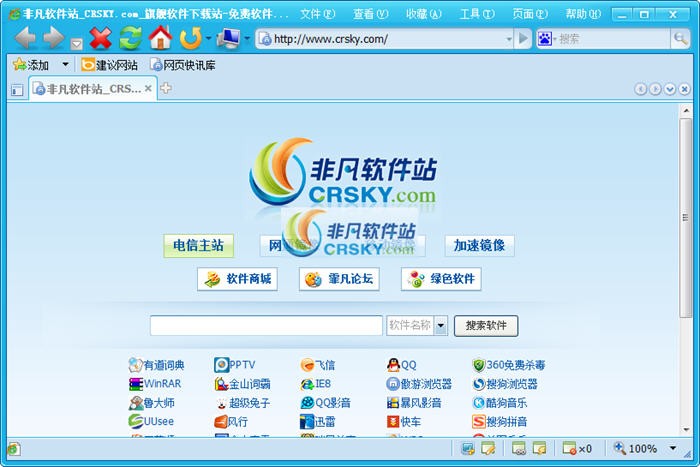Click the 搜索软件 button
Viewport: 700px width, 467px height.
[486, 325]
